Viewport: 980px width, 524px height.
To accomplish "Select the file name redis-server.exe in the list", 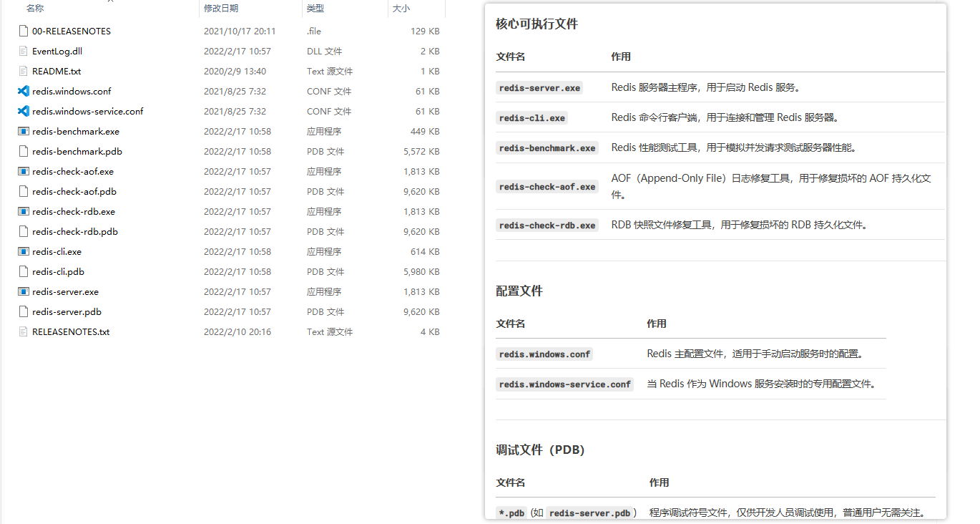I will coord(65,291).
